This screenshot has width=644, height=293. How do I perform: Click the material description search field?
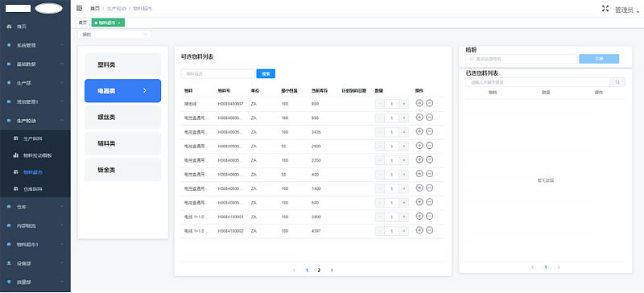[218, 74]
